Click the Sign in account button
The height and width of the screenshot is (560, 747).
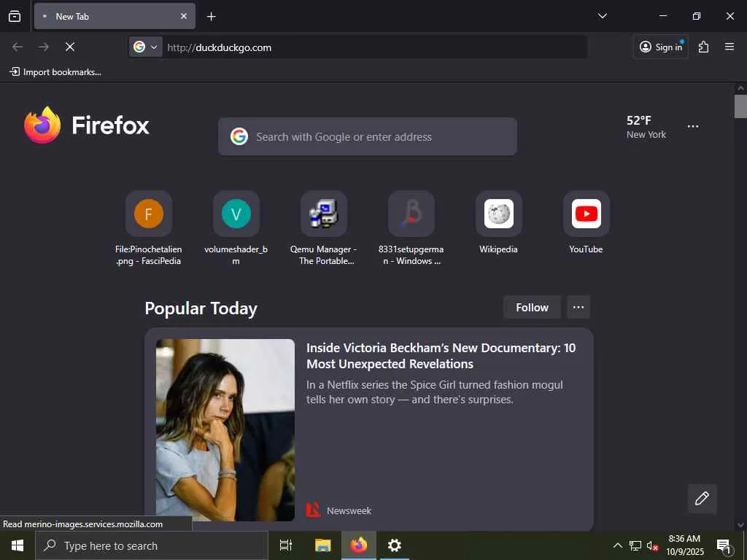[x=661, y=47]
